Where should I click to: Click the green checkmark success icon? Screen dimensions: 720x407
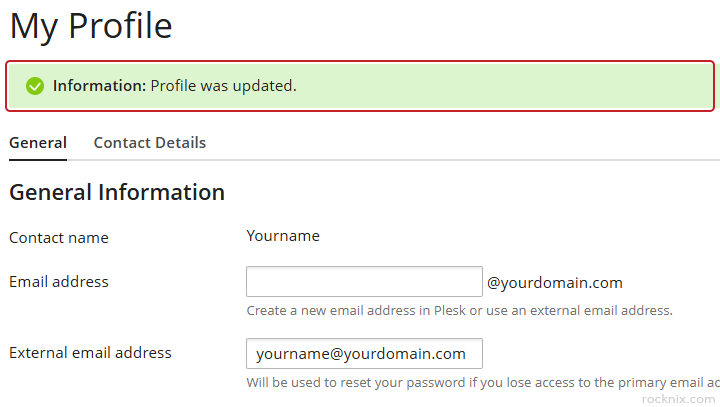click(x=35, y=86)
